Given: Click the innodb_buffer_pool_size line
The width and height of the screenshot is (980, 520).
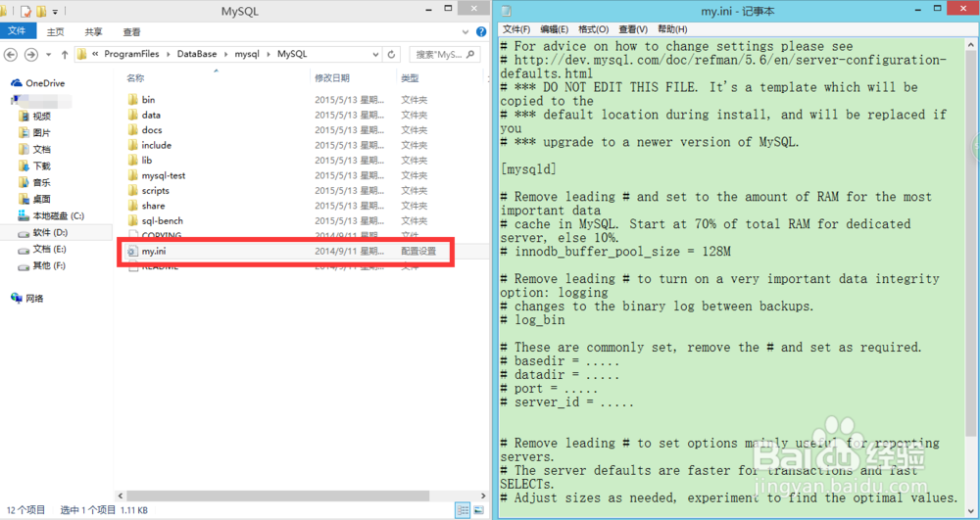Looking at the screenshot, I should coord(615,252).
